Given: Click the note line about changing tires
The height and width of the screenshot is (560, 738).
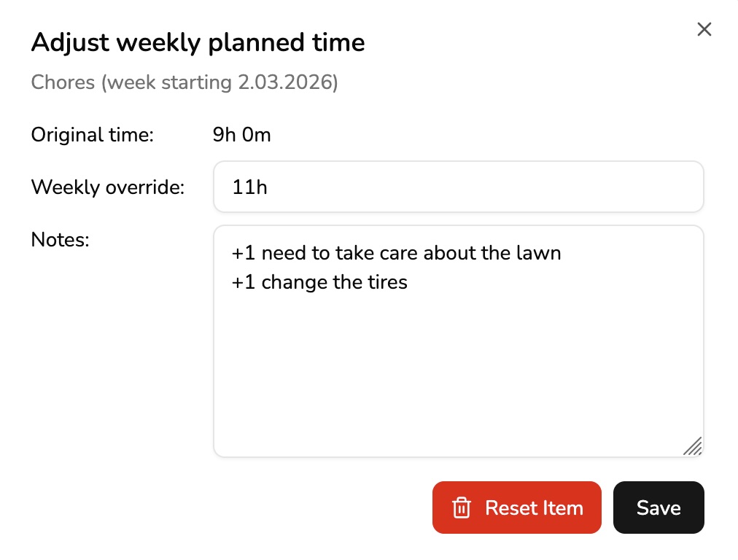Looking at the screenshot, I should coord(319,282).
